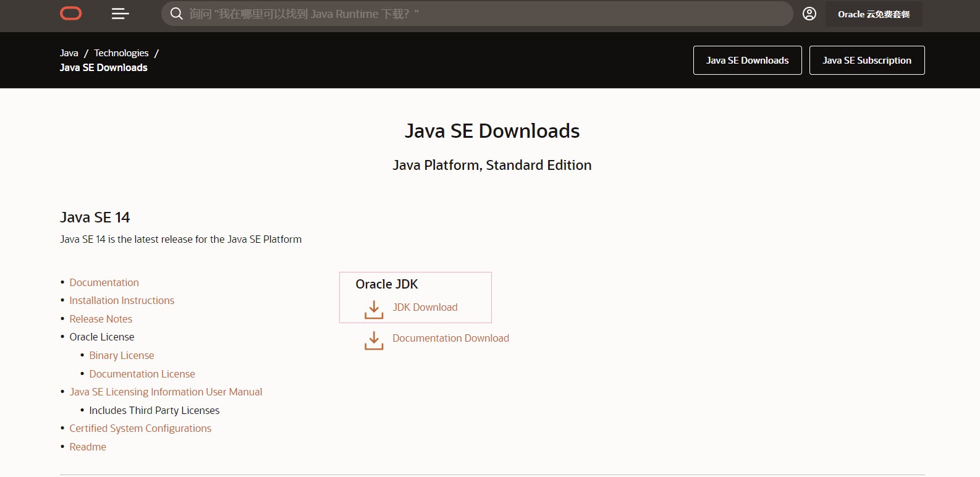Open the Readme link
Image resolution: width=980 pixels, height=477 pixels.
point(88,447)
